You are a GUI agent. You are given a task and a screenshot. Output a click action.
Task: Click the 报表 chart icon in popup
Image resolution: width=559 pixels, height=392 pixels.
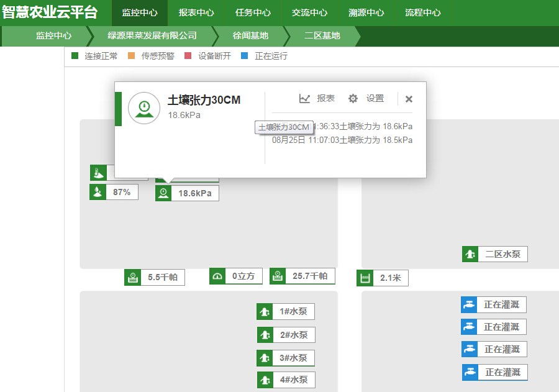pyautogui.click(x=304, y=98)
